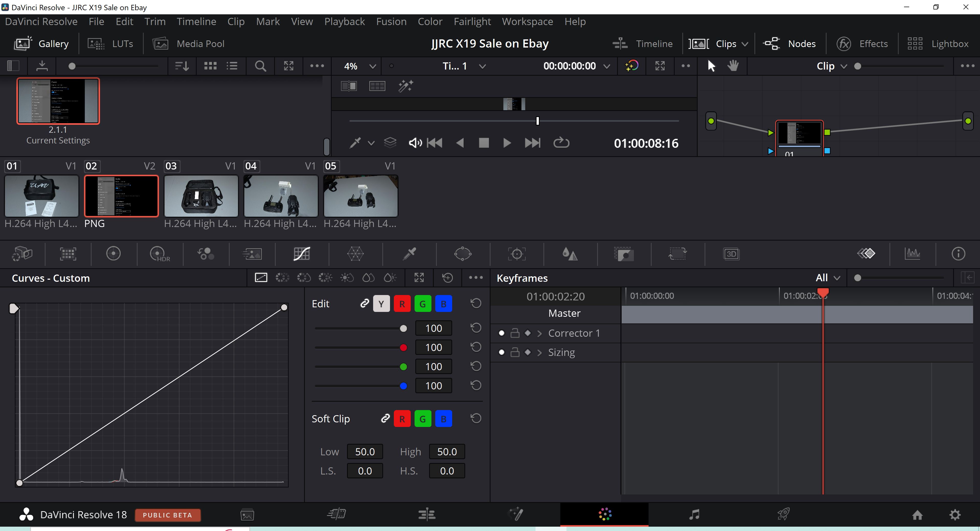Viewport: 980px width, 531px height.
Task: Toggle the Sizing auto-keyframe diamond
Action: 528,352
